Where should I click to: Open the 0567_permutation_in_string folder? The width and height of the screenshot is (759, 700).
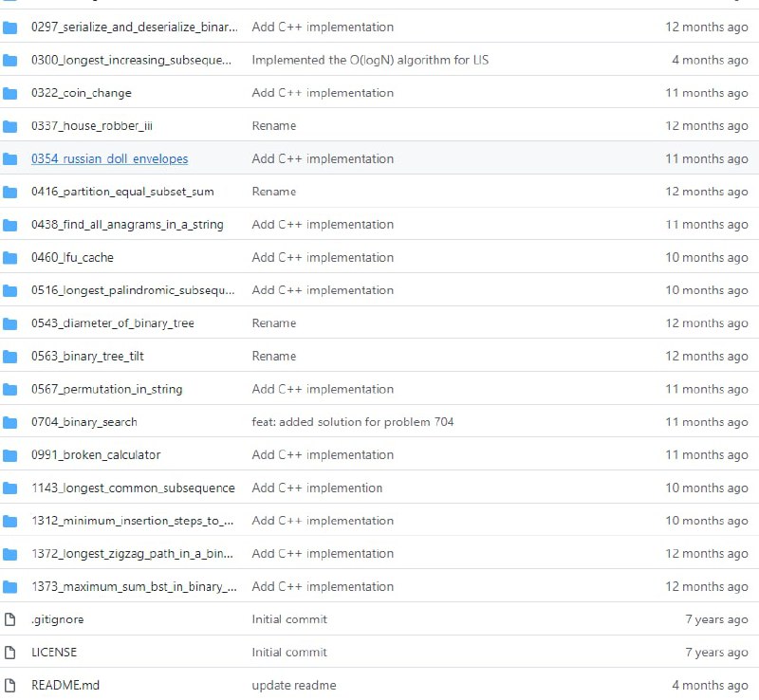106,390
